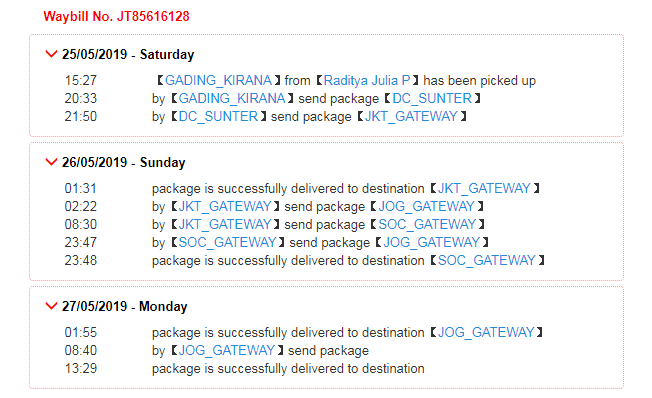Click DC_SUNTER sender link at 21:50
This screenshot has height=398, width=652.
coord(218,116)
